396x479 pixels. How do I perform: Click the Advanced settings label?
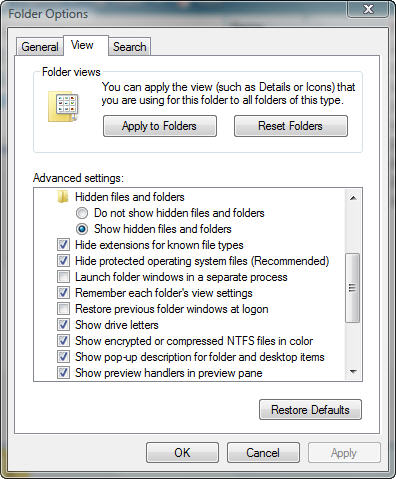coord(78,178)
